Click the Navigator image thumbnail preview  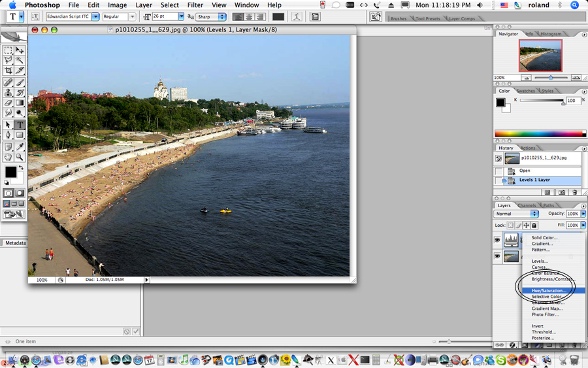540,56
